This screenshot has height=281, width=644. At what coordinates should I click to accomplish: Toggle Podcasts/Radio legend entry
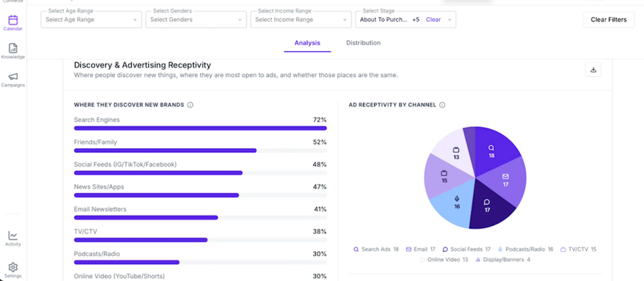pos(525,249)
